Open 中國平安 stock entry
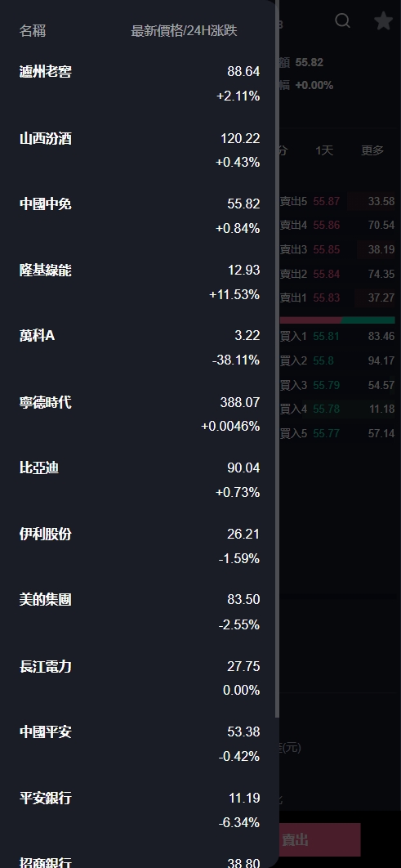401x868 pixels. [x=140, y=744]
